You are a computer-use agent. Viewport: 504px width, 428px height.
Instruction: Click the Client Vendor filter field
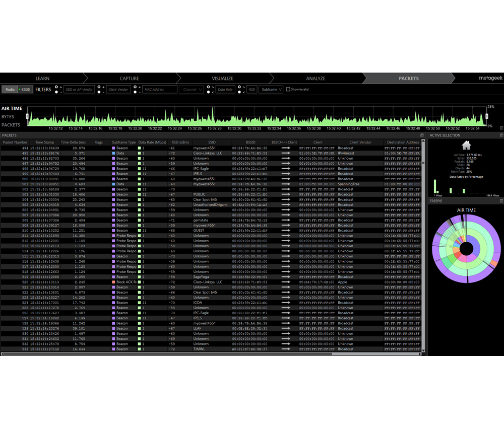tap(118, 89)
